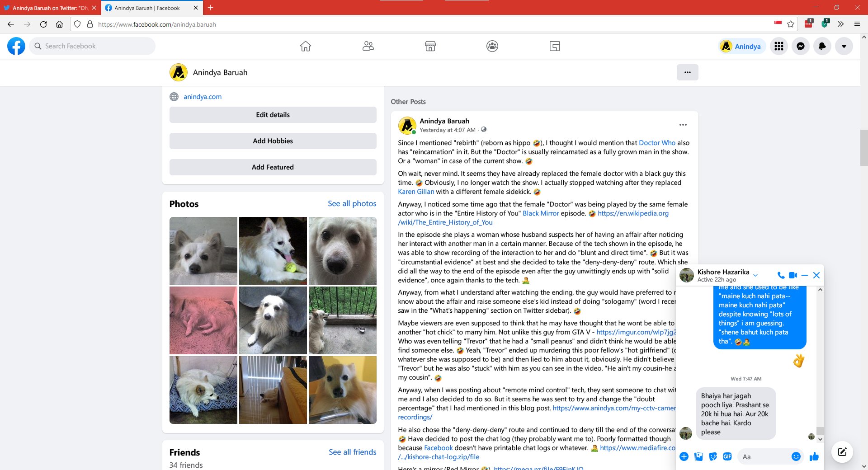The height and width of the screenshot is (470, 868).
Task: Send a thumbs-up like in chat
Action: click(814, 456)
